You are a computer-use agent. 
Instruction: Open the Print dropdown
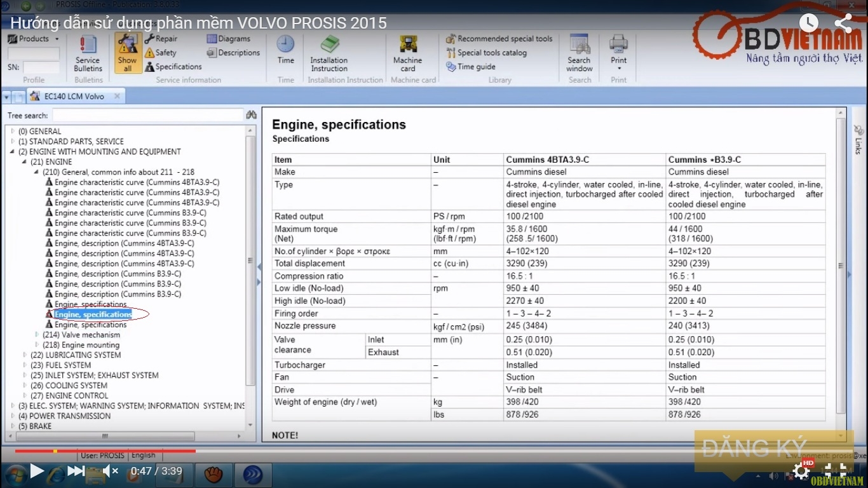coord(619,54)
